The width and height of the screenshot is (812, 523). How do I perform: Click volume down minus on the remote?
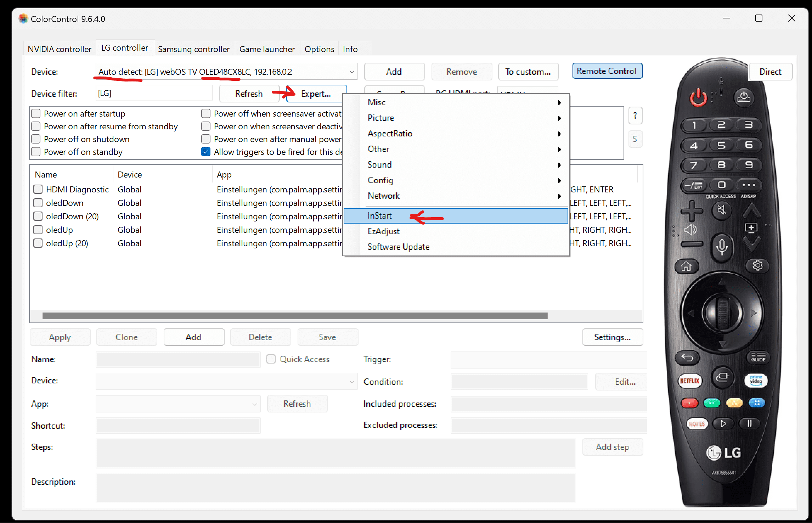[x=692, y=244]
